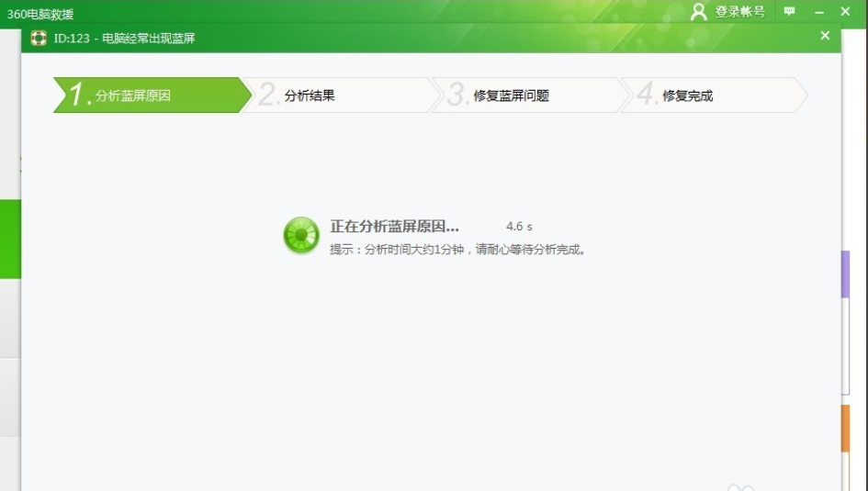Select step 3 修复蓝屏问题
Image resolution: width=868 pixels, height=491 pixels.
point(532,95)
